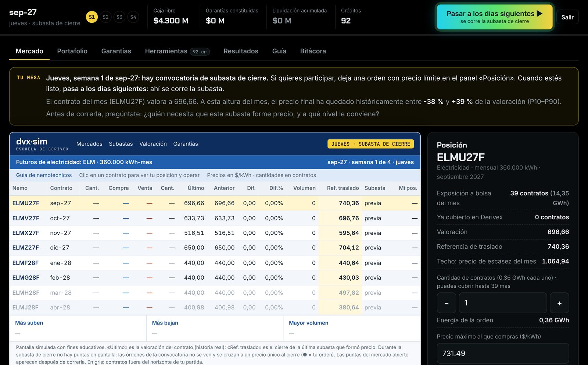Open Valoración in the dvx·sim menu

(153, 144)
